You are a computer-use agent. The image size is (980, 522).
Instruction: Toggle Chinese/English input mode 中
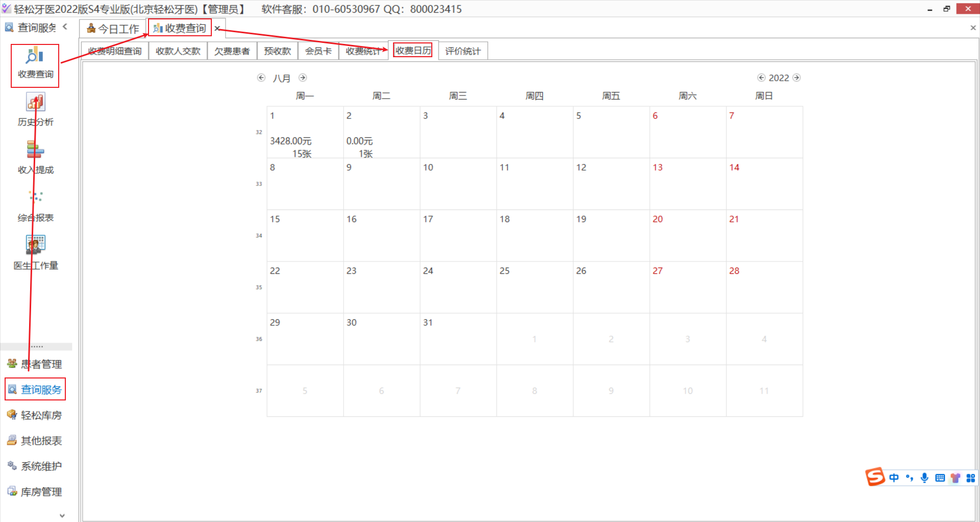[x=894, y=478]
